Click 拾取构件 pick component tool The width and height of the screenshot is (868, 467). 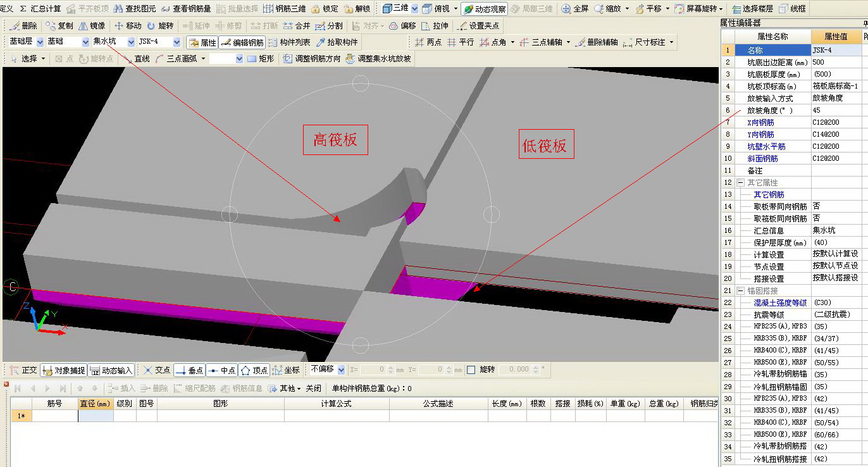337,42
